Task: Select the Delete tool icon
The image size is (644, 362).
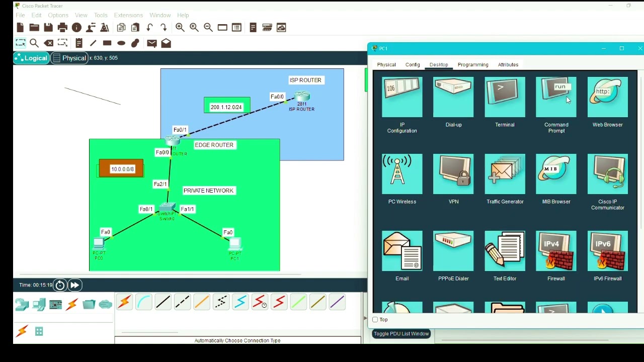Action: click(48, 43)
